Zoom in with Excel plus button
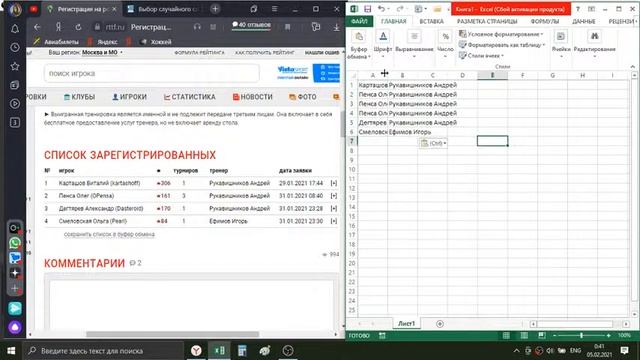Image resolution: width=640 pixels, height=360 pixels. pyautogui.click(x=608, y=336)
